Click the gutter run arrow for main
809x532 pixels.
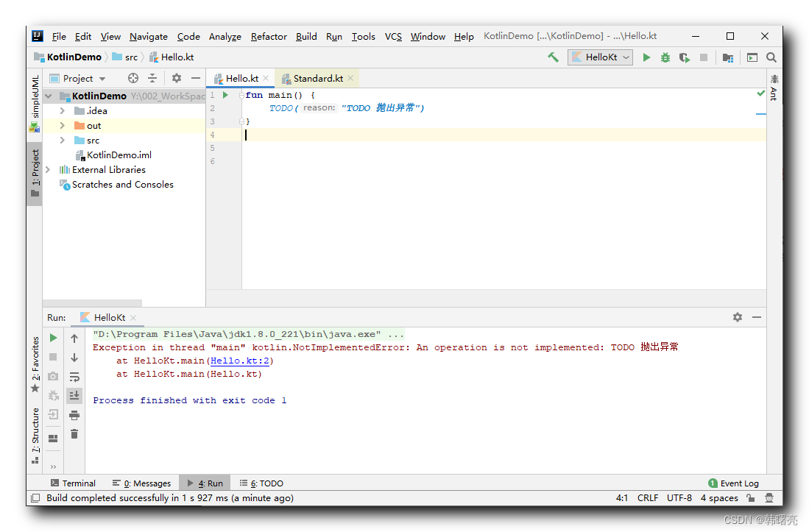[x=225, y=95]
